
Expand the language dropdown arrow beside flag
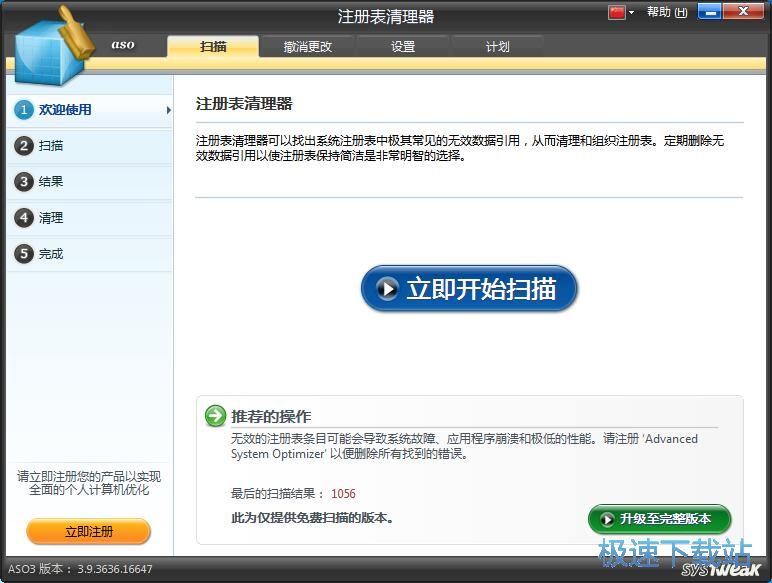pos(631,12)
